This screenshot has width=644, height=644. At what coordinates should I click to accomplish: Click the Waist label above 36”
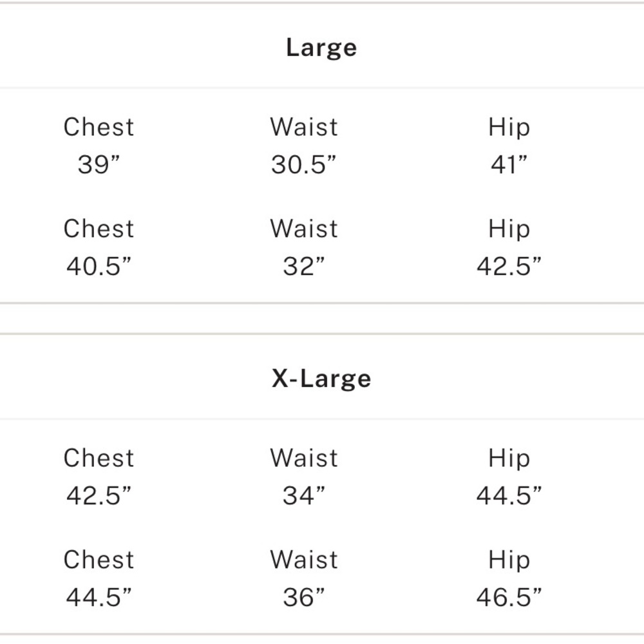[304, 560]
